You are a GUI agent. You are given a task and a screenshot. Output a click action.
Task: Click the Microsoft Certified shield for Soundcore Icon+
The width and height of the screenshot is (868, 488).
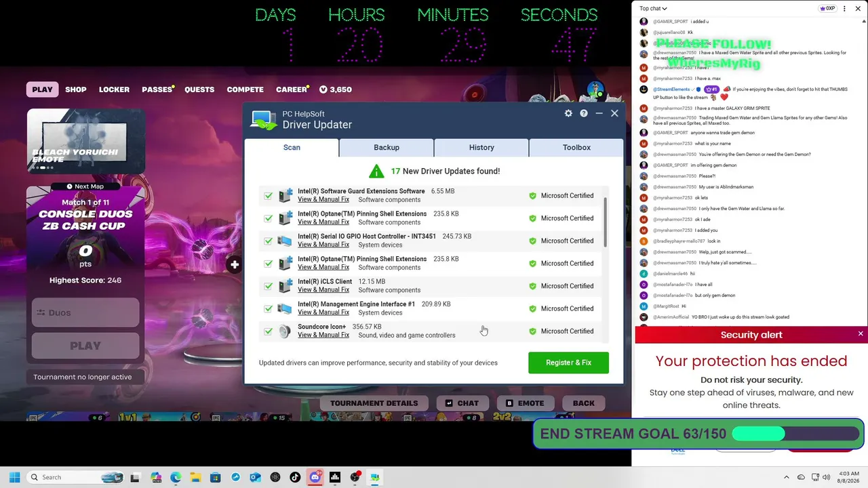pyautogui.click(x=532, y=331)
